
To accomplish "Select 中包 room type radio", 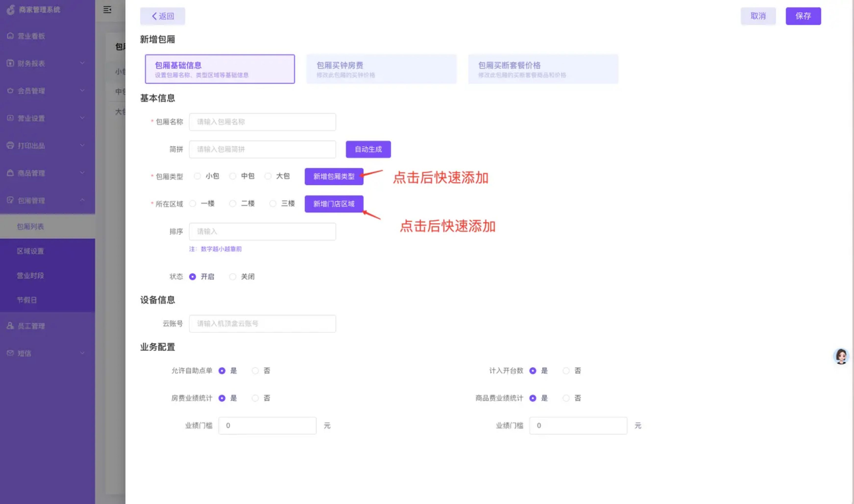I will pyautogui.click(x=233, y=176).
